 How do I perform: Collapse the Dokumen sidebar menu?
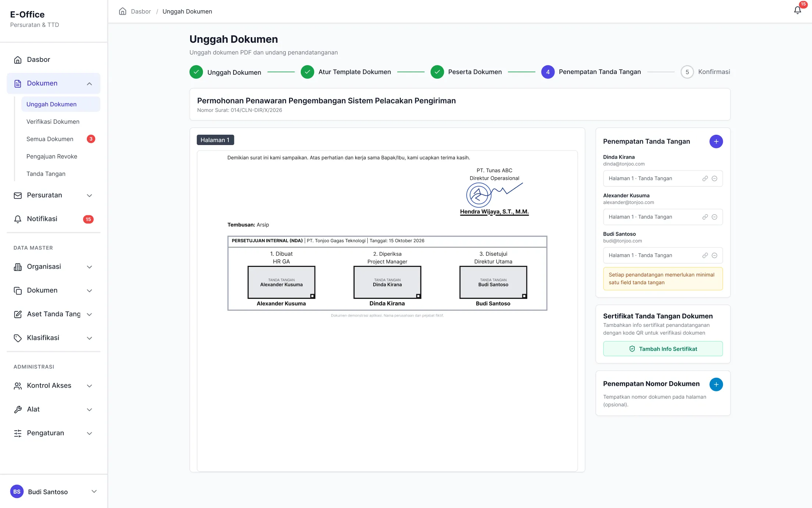pyautogui.click(x=53, y=84)
